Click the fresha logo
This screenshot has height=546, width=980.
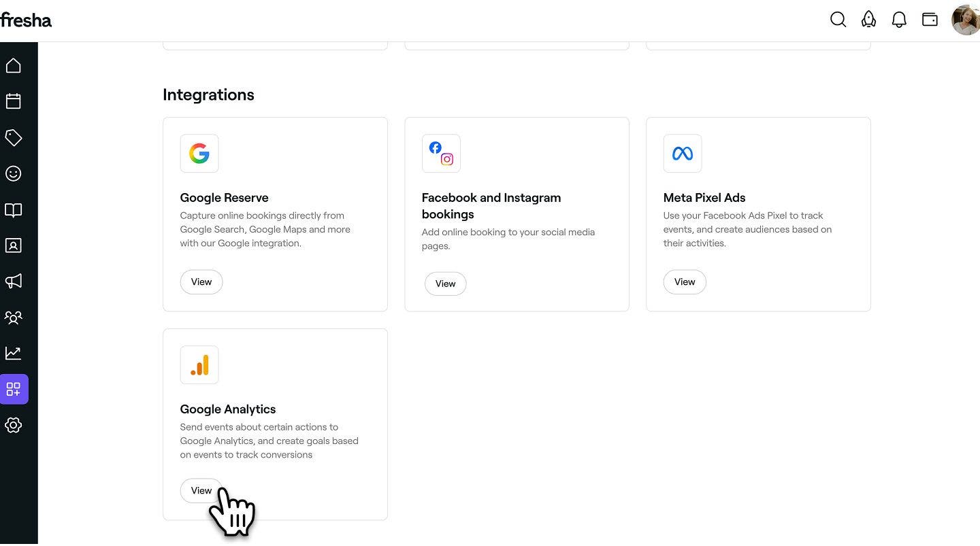[26, 20]
